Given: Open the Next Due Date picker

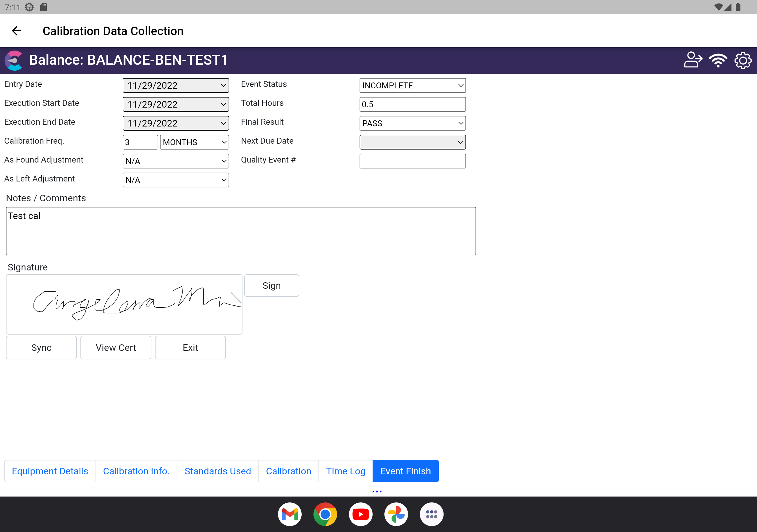Looking at the screenshot, I should click(412, 142).
